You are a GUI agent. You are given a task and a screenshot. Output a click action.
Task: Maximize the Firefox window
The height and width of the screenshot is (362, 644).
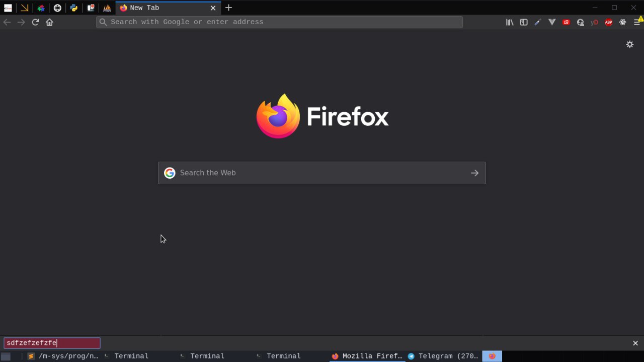[x=614, y=8]
